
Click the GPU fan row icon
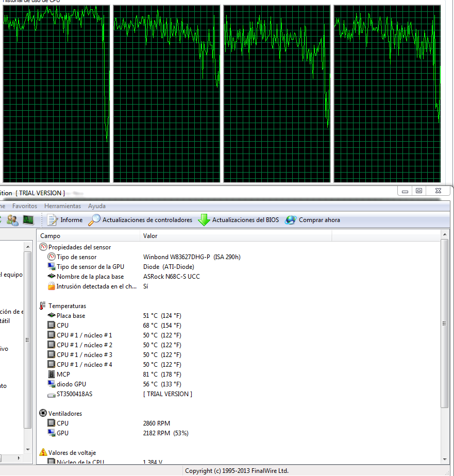[x=52, y=433]
